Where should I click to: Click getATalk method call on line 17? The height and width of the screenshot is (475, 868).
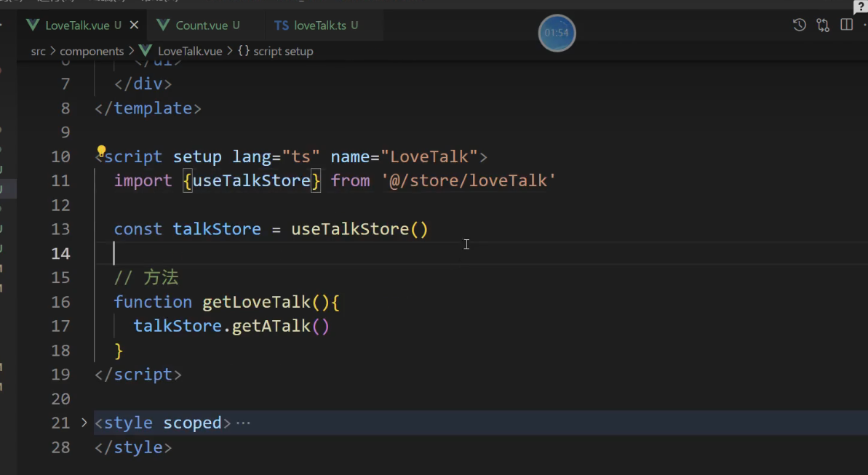[x=271, y=326]
